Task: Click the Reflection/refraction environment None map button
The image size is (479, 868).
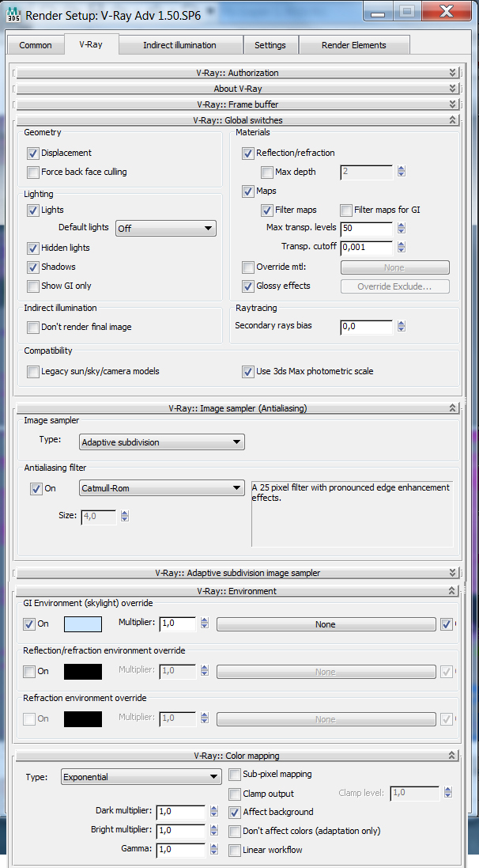Action: [326, 672]
